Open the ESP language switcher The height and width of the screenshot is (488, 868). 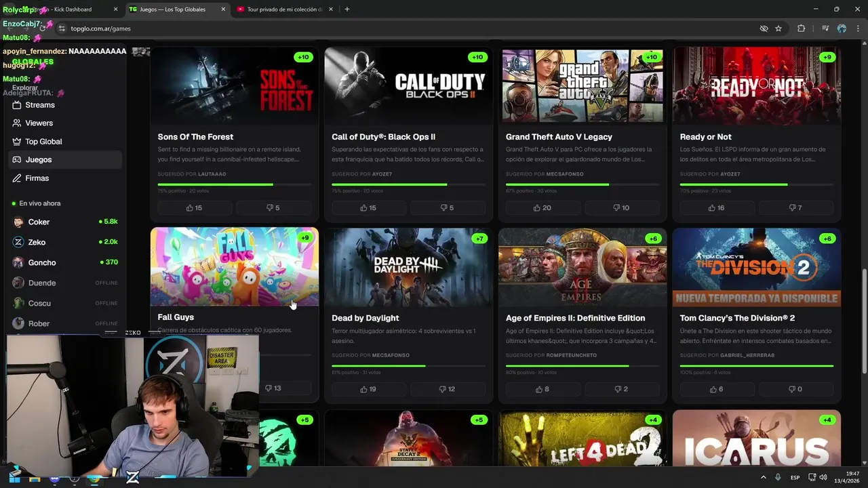point(795,477)
